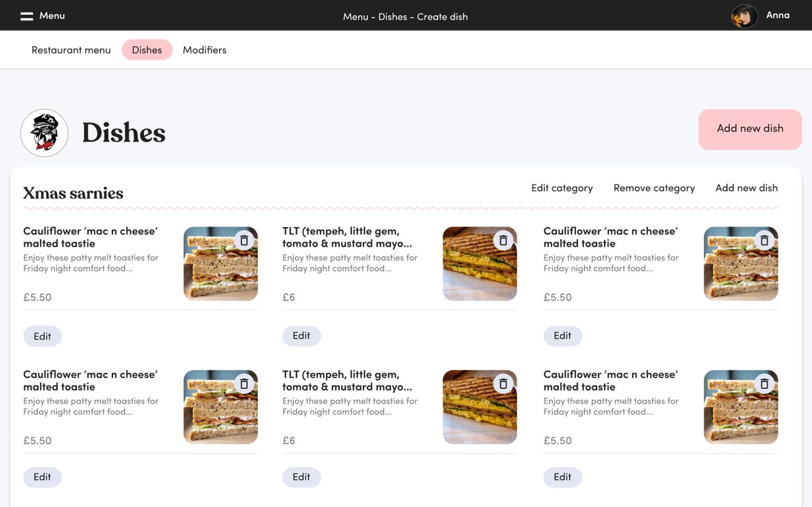Viewport: 812px width, 507px height.
Task: Edit the first-row TLT dish
Action: (301, 336)
